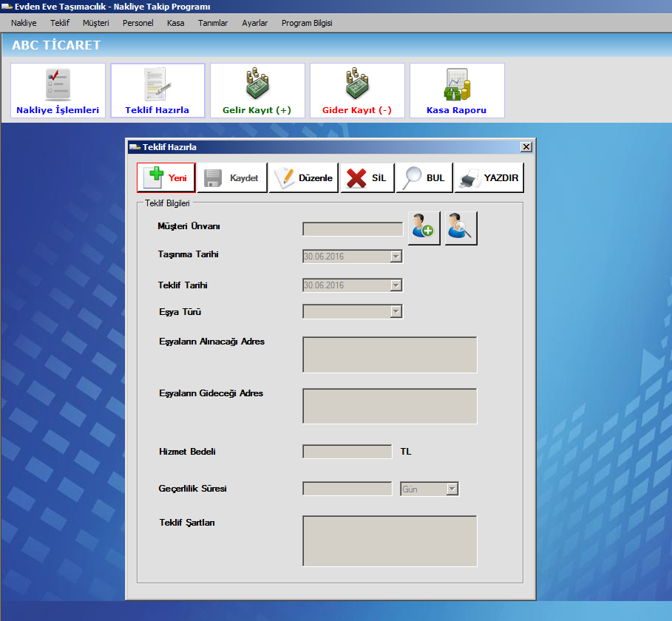Open the Nakliye menu
This screenshot has width=672, height=621.
[24, 23]
